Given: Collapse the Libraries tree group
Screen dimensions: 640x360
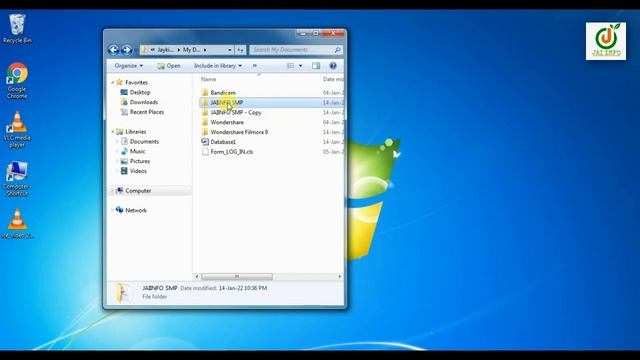Looking at the screenshot, I should 113,132.
